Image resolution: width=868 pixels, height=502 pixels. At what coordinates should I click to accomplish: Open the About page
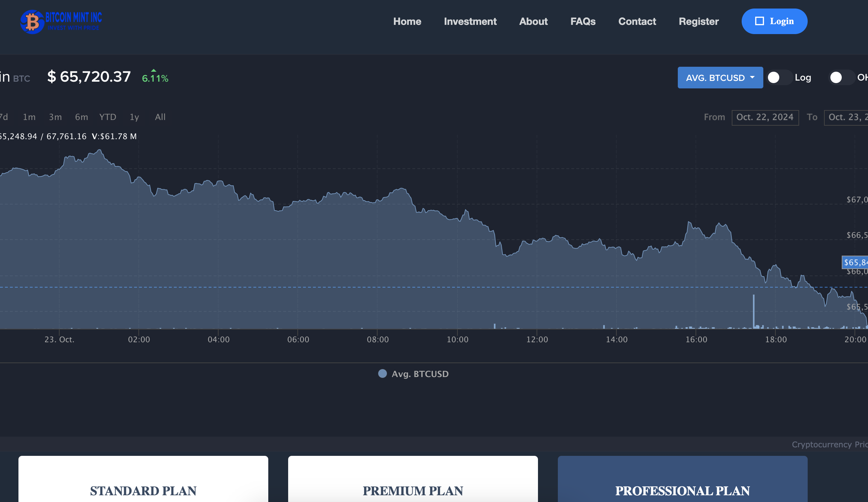tap(533, 21)
